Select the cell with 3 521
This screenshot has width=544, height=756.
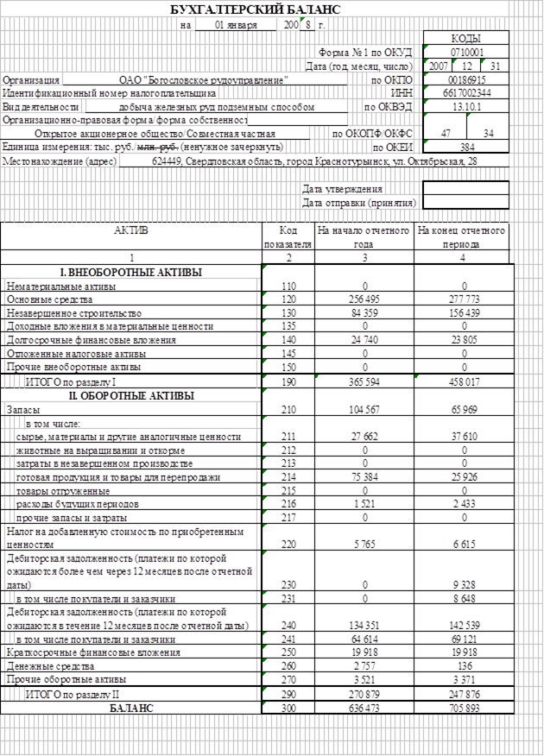364,679
